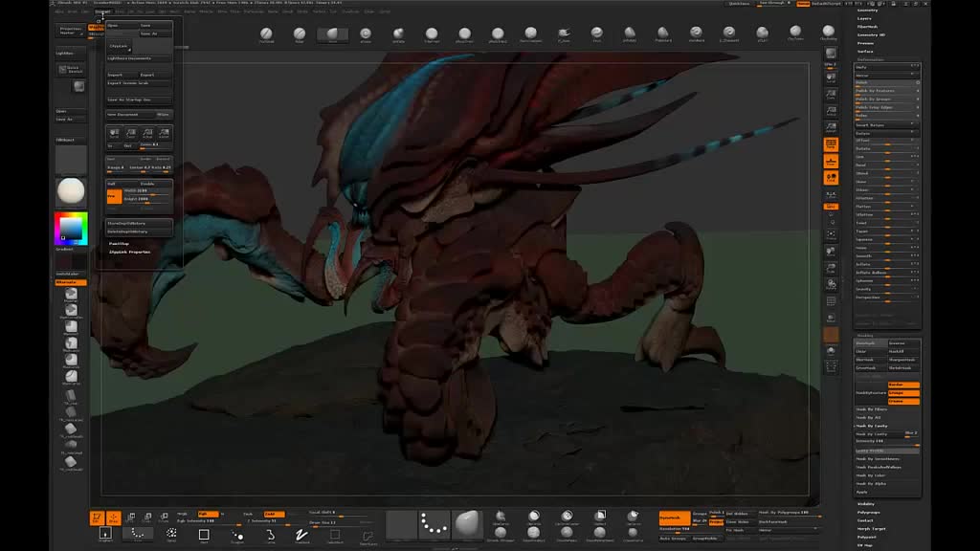
Task: Expand FiberMesh section in Tool panel
Action: 867,27
